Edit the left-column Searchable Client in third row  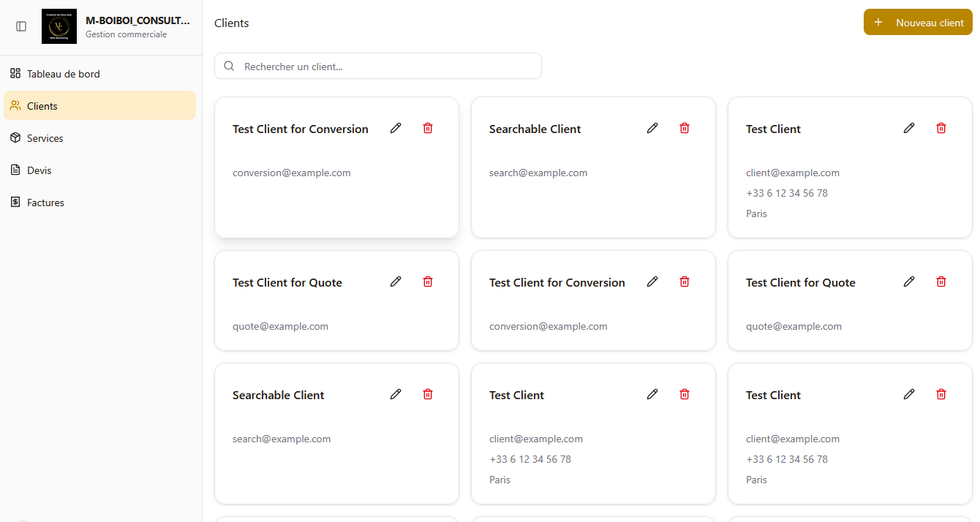(396, 394)
